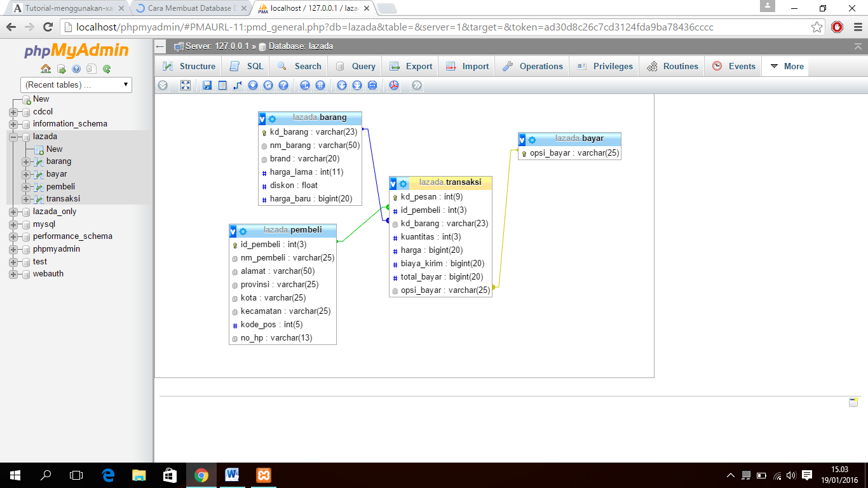Click New under the lazada database
This screenshot has width=868, height=488.
[55, 149]
